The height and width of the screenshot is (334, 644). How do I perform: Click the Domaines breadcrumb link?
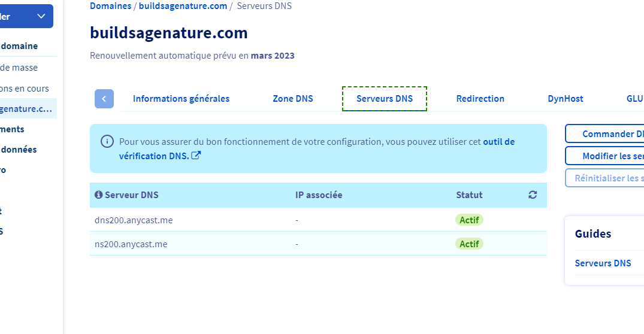pyautogui.click(x=110, y=6)
